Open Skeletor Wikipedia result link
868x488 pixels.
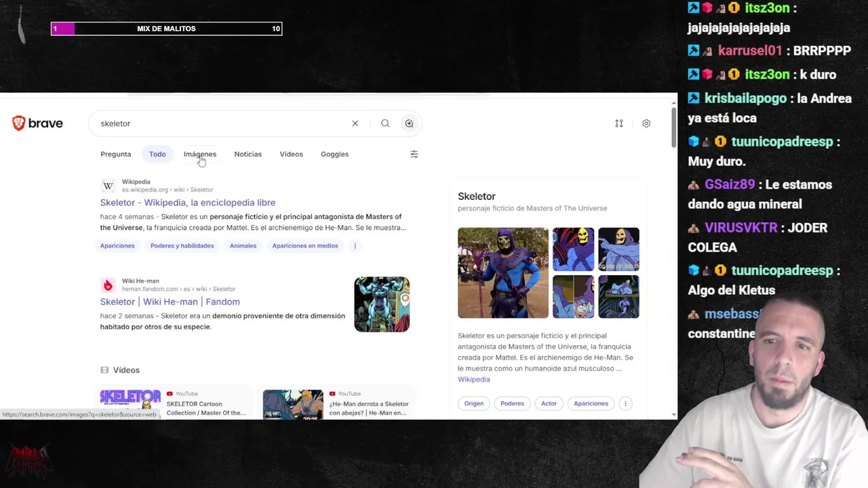188,203
